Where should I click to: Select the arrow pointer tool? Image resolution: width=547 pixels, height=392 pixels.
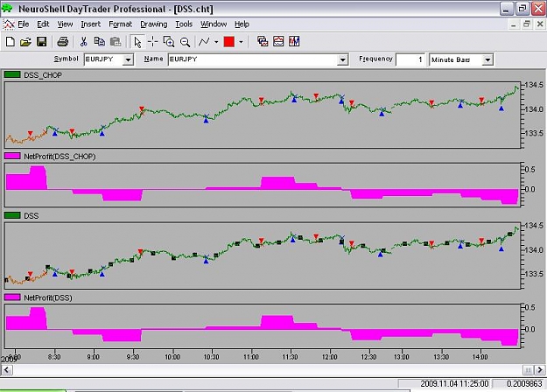coord(137,42)
